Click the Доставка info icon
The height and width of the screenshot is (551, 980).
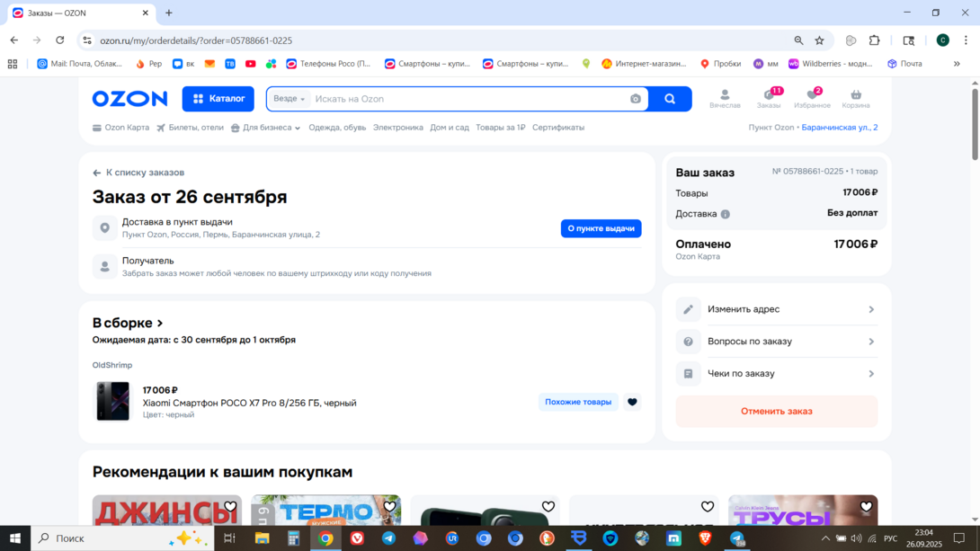click(725, 214)
